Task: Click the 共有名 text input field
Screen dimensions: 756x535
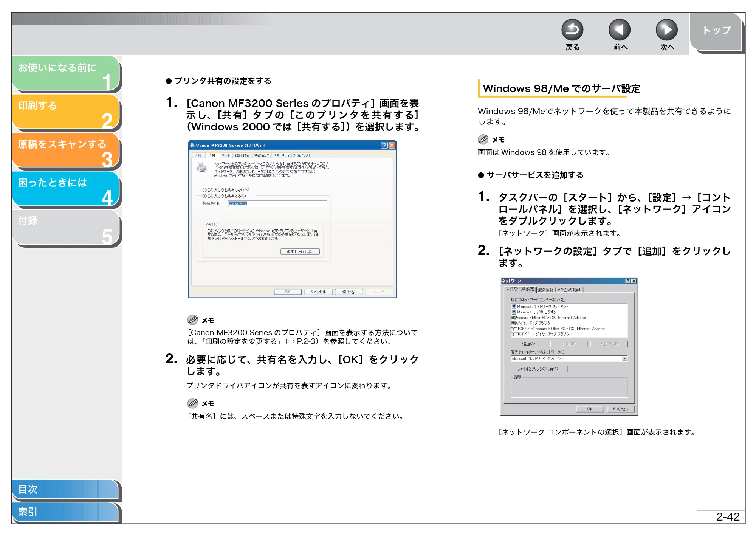Action: pyautogui.click(x=277, y=203)
